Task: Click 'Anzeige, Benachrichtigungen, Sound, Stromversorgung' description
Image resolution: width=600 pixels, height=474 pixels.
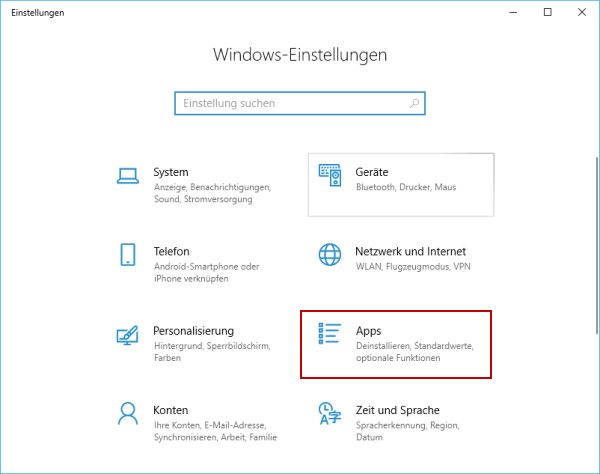Action: [212, 193]
